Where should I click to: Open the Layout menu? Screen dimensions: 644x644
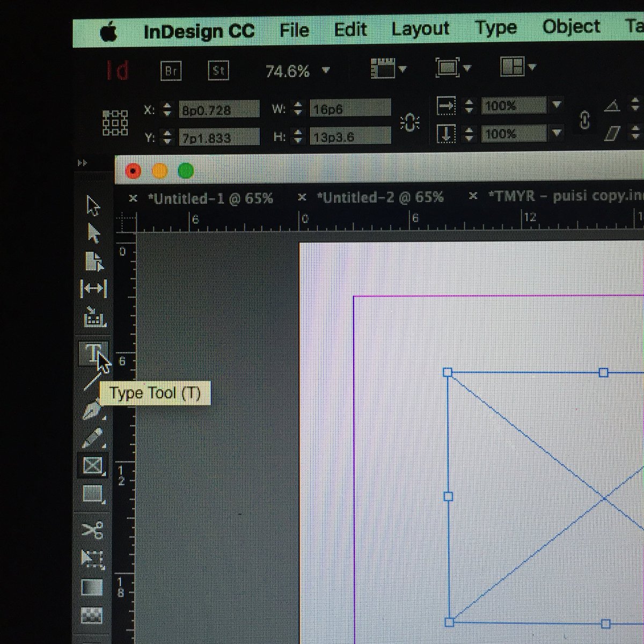(x=420, y=28)
